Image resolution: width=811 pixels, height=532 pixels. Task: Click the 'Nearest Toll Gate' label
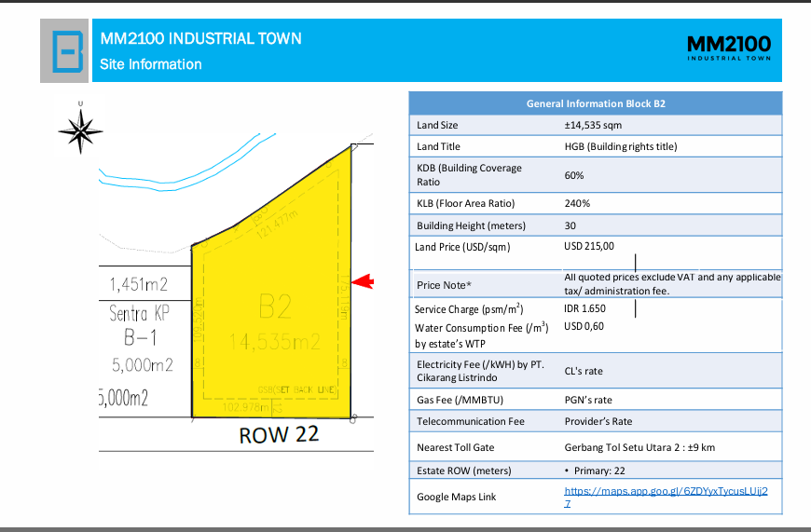click(456, 447)
